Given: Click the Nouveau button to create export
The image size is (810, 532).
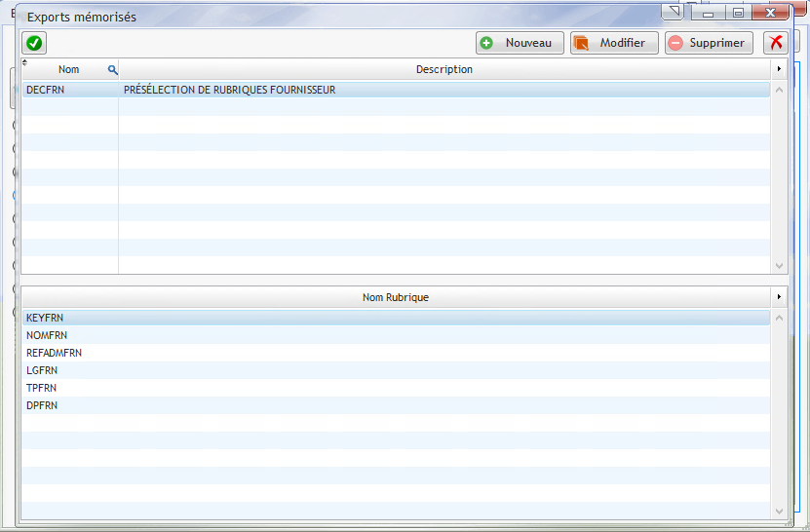Looking at the screenshot, I should [520, 43].
